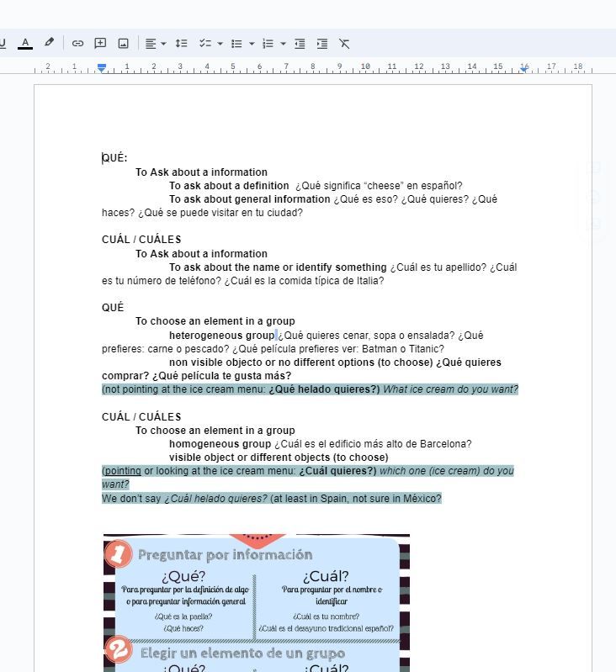Increase the paragraph indent
Image resolution: width=616 pixels, height=672 pixels.
coord(322,43)
